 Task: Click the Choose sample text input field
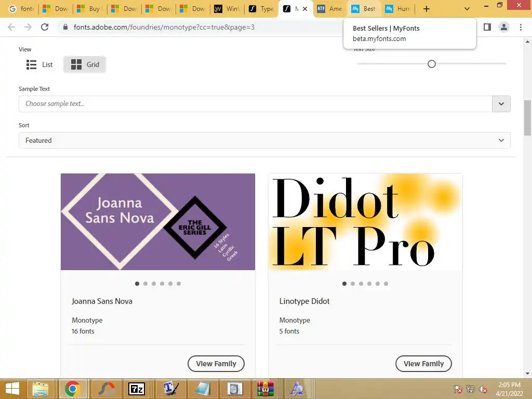point(255,104)
